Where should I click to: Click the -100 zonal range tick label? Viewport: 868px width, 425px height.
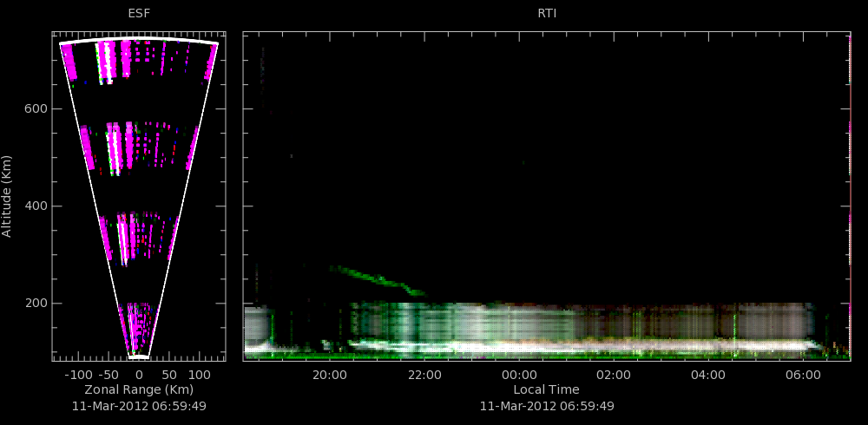tap(77, 375)
